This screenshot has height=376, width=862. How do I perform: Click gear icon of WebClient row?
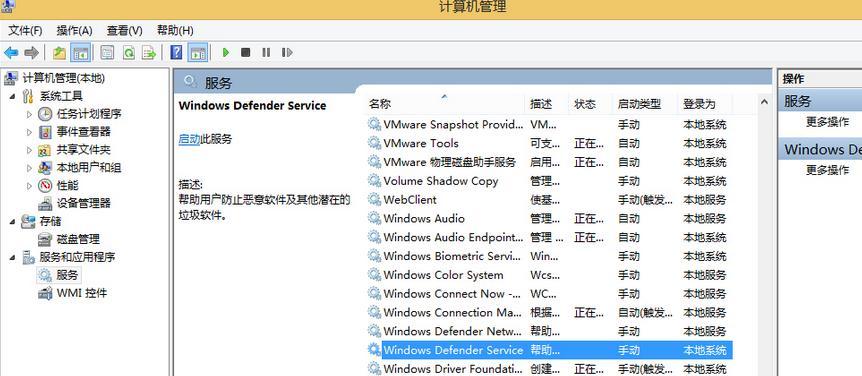pos(374,200)
